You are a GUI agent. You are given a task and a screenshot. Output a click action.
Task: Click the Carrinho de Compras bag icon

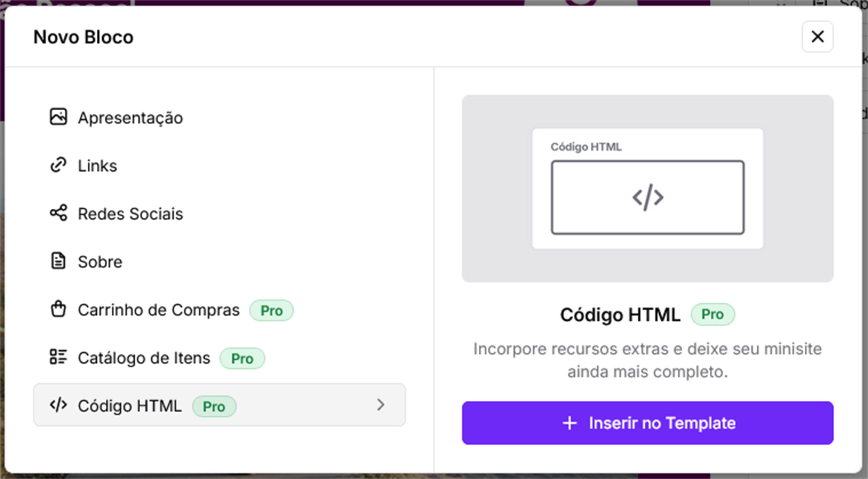click(58, 310)
